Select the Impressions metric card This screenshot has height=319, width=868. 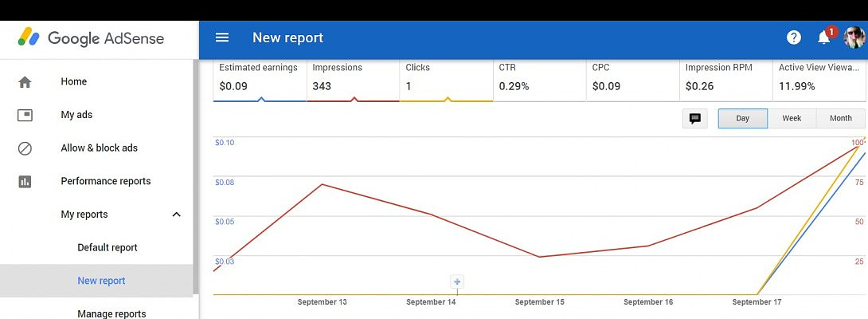(353, 78)
